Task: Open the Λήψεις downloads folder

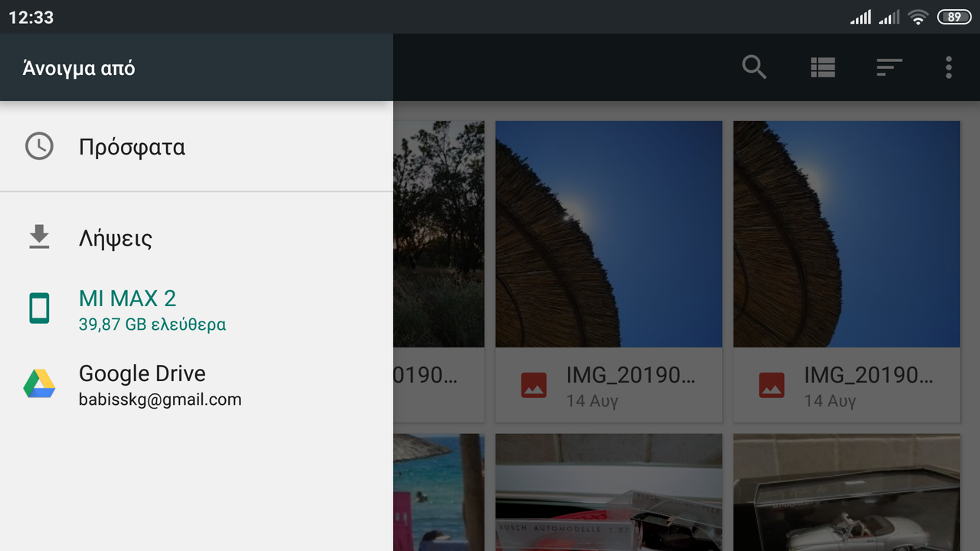Action: (x=196, y=237)
